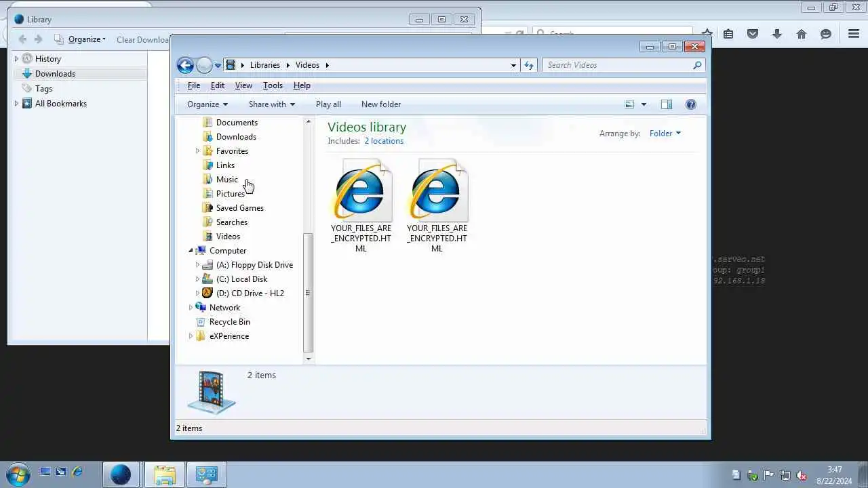Open the Edit menu
This screenshot has width=868, height=488.
(x=218, y=85)
